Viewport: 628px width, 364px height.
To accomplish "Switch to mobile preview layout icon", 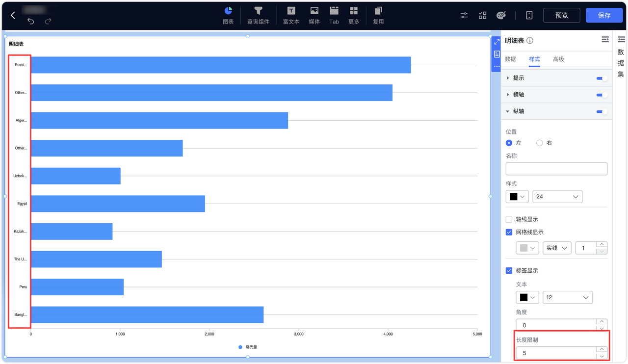I will (529, 15).
